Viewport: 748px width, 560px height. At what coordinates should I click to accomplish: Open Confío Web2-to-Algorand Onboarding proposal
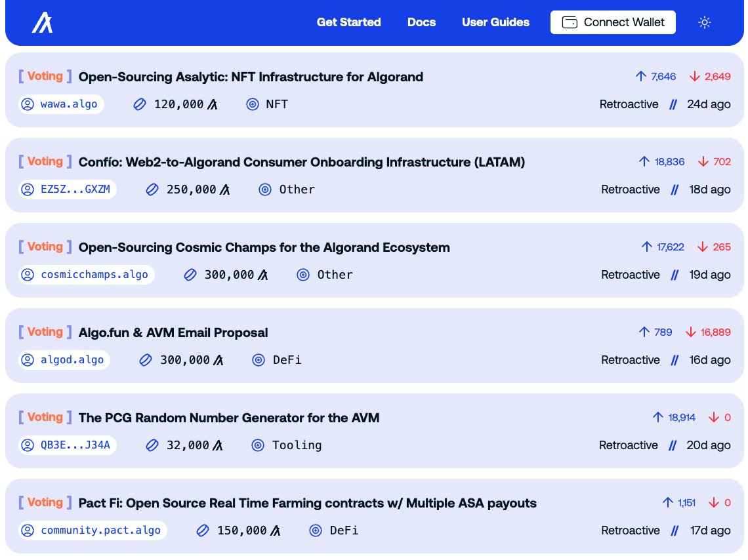click(x=301, y=162)
